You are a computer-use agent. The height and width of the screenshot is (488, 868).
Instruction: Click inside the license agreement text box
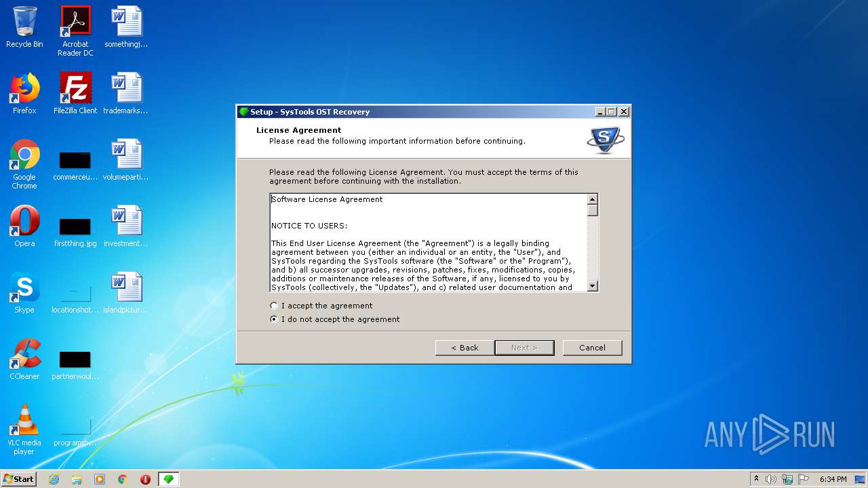(x=429, y=243)
